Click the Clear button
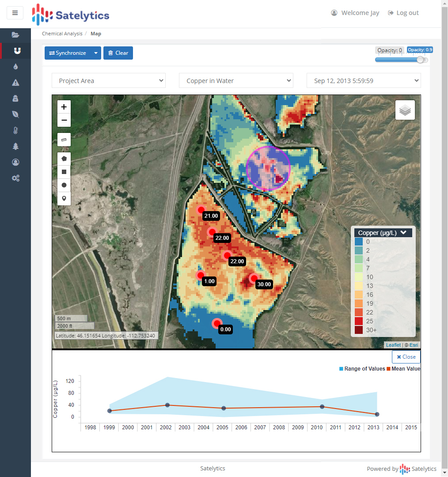 118,53
